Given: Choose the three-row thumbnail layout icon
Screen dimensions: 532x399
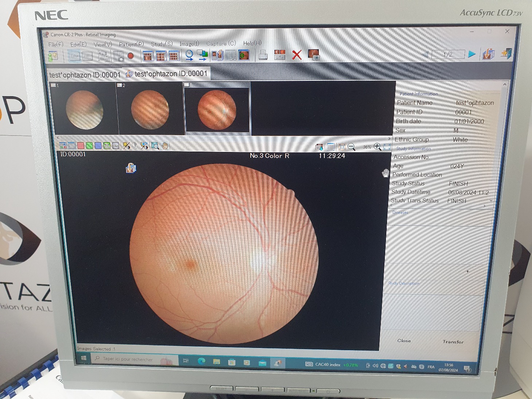Looking at the screenshot, I should [174, 56].
